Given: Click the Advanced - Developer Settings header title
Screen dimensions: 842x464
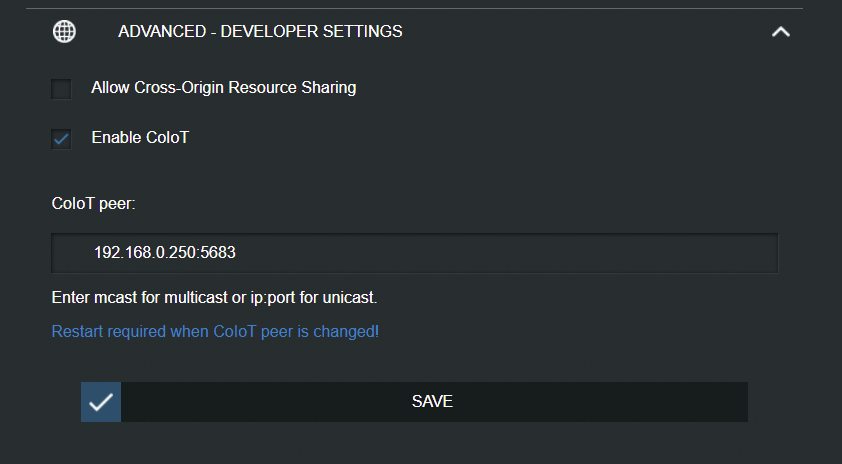Looking at the screenshot, I should tap(260, 32).
